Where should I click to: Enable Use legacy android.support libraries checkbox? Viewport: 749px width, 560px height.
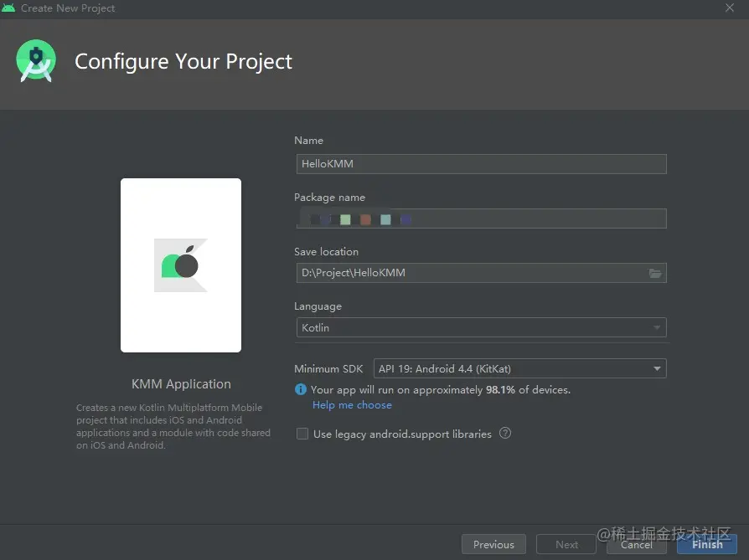click(302, 434)
